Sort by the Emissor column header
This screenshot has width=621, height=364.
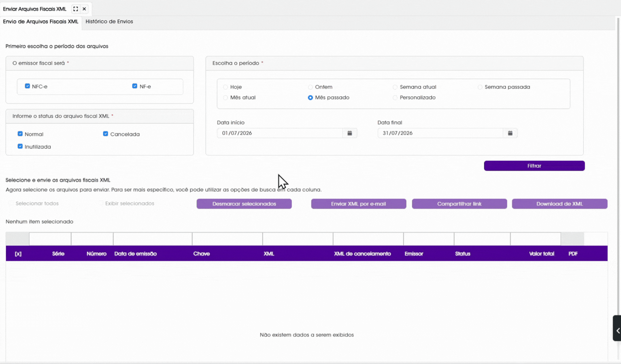414,254
